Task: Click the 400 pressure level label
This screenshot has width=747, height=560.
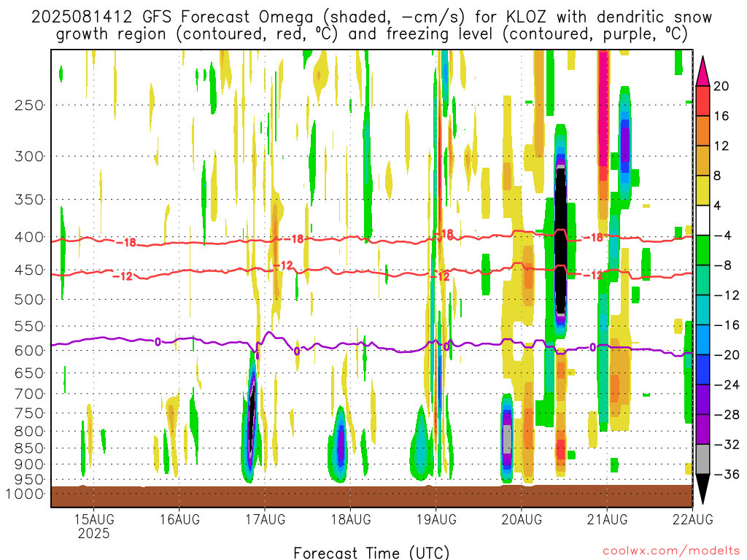Action: 29,237
